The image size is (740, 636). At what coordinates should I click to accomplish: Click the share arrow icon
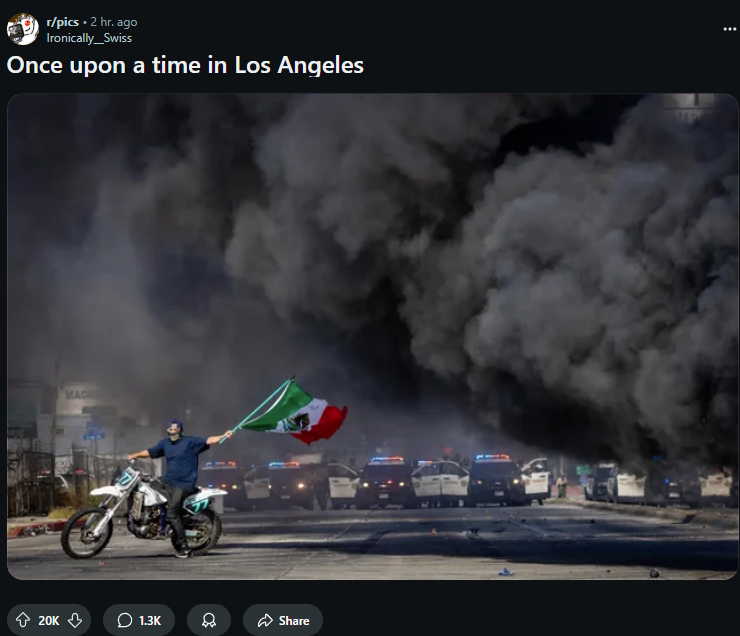(265, 620)
